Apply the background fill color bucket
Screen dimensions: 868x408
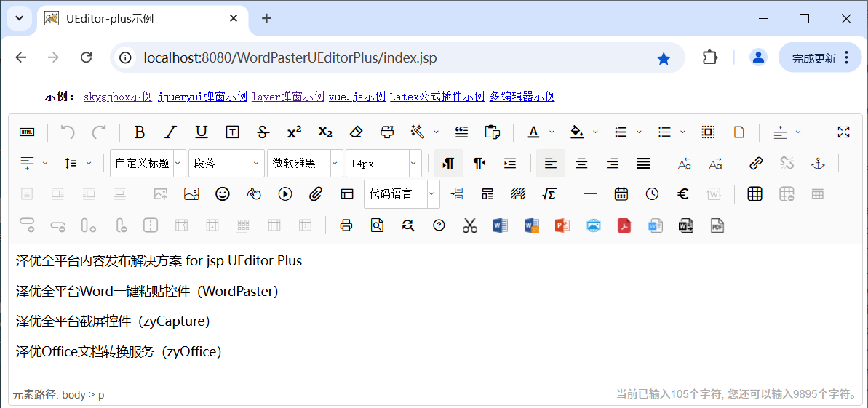(x=577, y=132)
